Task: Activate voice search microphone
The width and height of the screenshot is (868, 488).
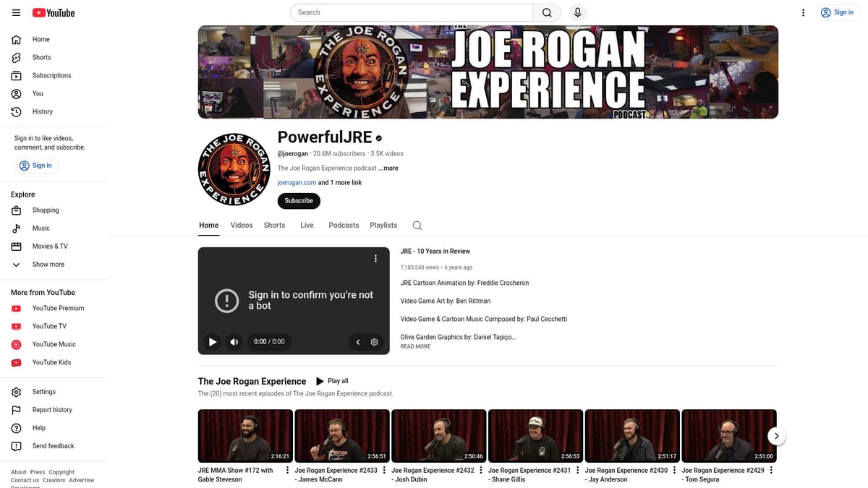Action: pos(577,12)
